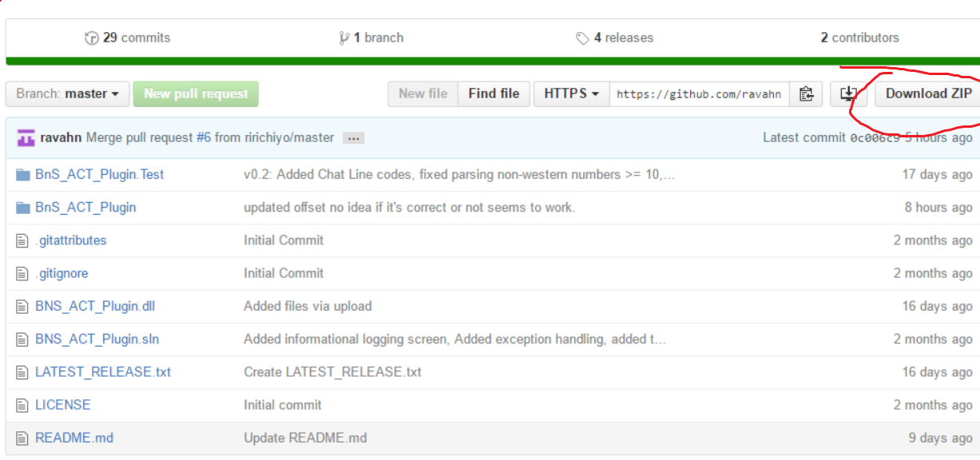
Task: Click ravahn's avatar on the latest commit
Action: [25, 137]
